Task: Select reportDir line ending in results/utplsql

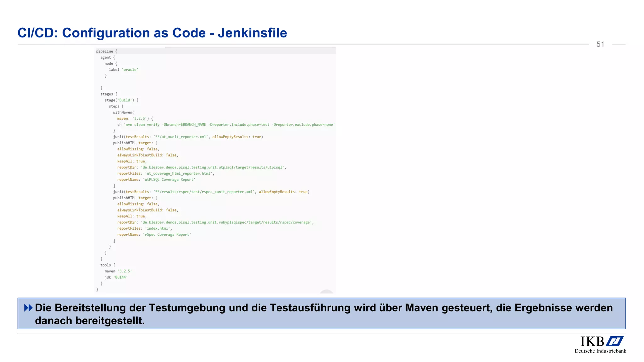Action: click(x=202, y=167)
